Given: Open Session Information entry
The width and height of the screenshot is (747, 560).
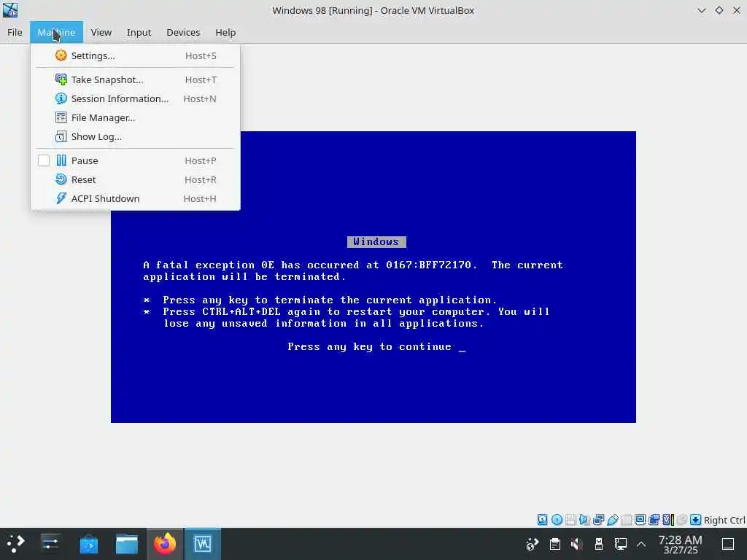Looking at the screenshot, I should click(x=135, y=98).
